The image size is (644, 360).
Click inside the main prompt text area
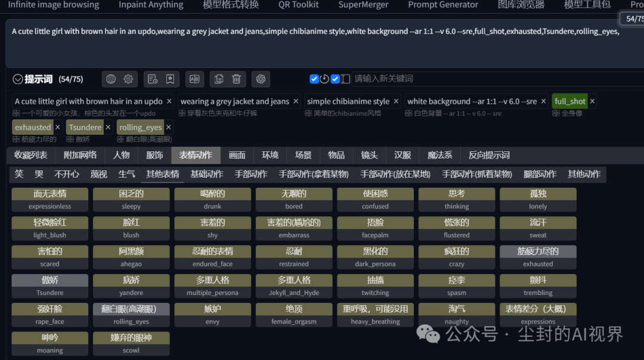324,43
